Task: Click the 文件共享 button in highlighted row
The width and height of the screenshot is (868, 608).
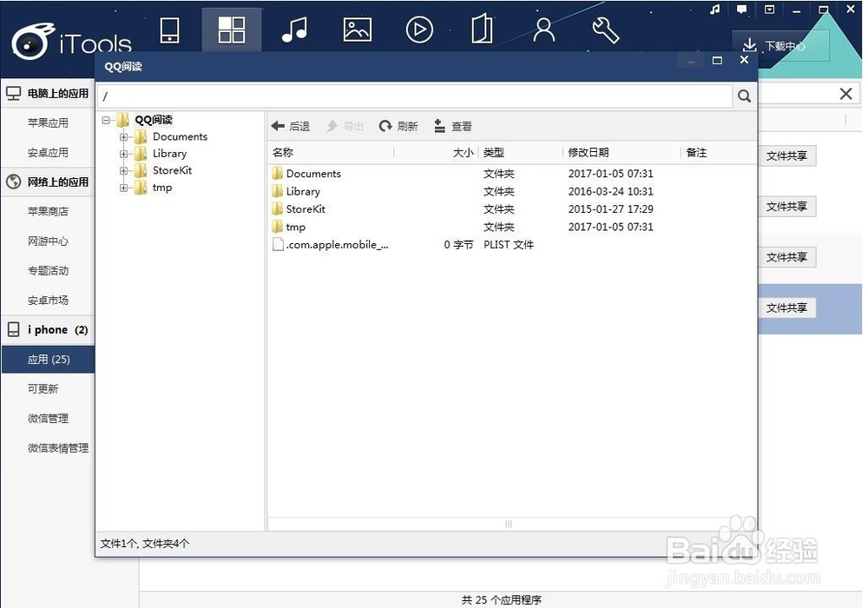Action: tap(786, 307)
